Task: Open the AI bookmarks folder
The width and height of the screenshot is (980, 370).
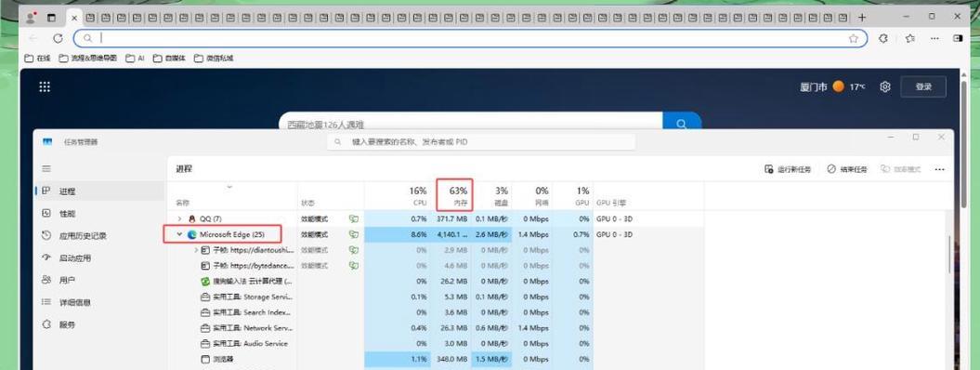Action: 135,59
